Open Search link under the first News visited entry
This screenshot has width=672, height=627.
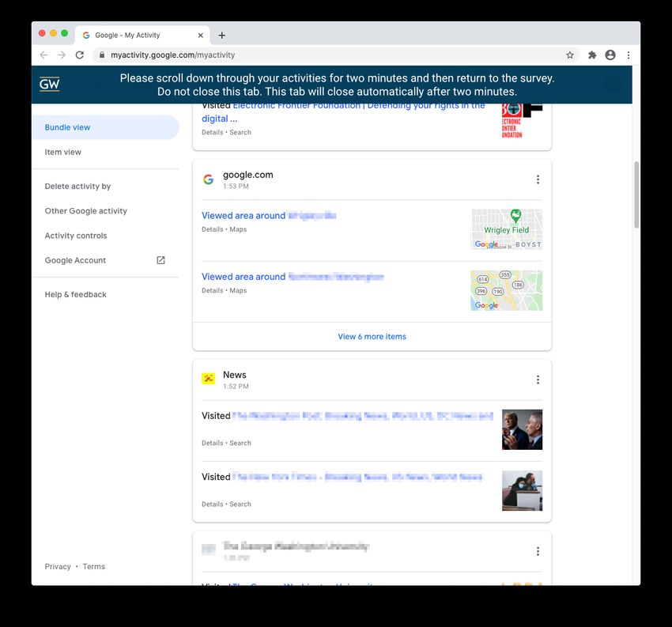pyautogui.click(x=240, y=443)
